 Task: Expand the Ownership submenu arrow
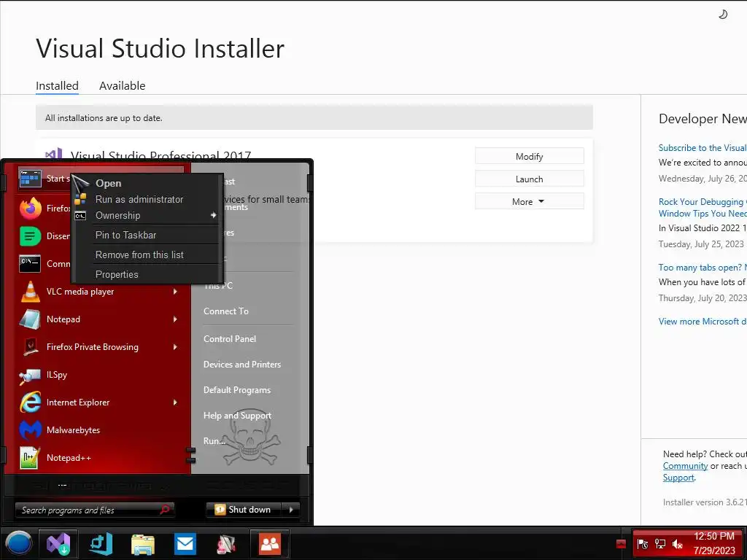[214, 215]
